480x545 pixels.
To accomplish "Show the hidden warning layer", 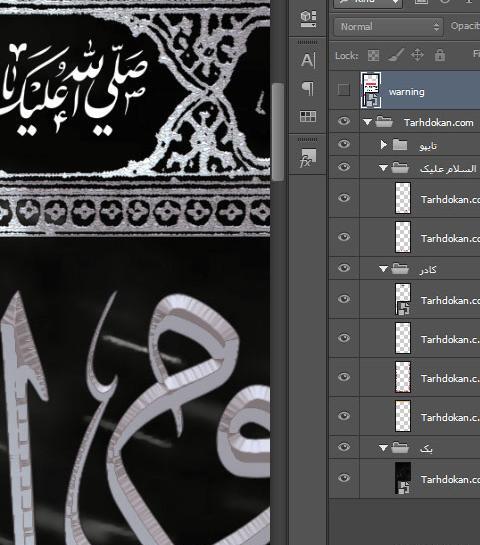I will pos(344,90).
